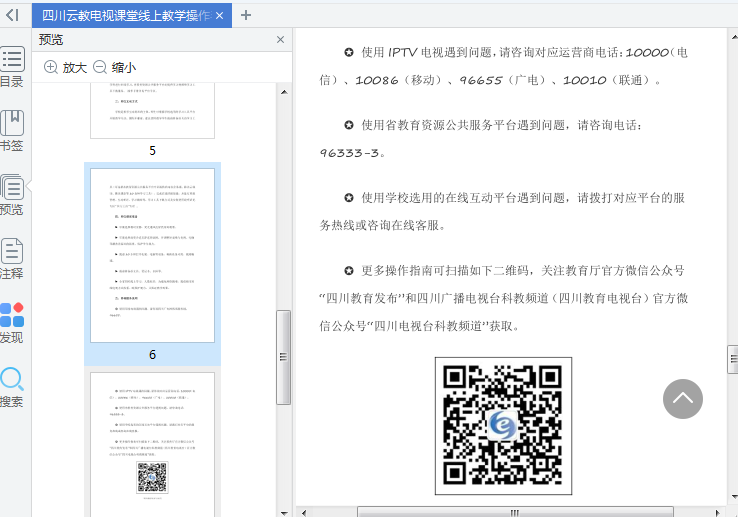Click the 放大 text label
This screenshot has width=738, height=517.
click(75, 67)
